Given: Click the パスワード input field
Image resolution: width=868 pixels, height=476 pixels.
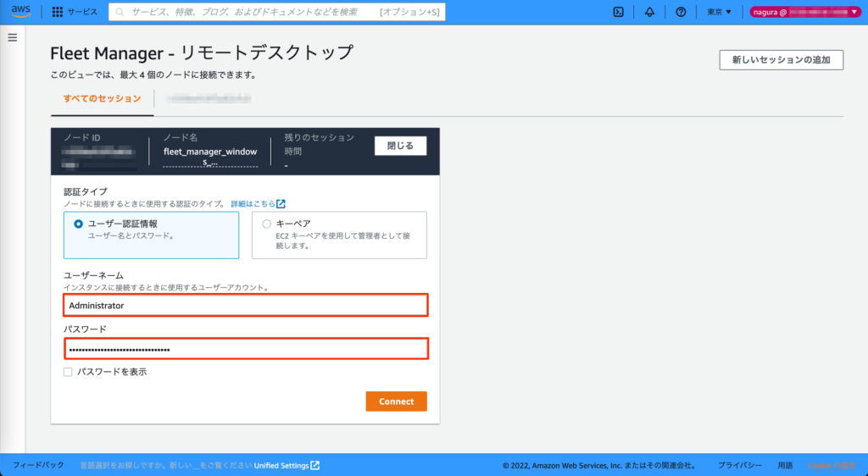Looking at the screenshot, I should (x=246, y=349).
